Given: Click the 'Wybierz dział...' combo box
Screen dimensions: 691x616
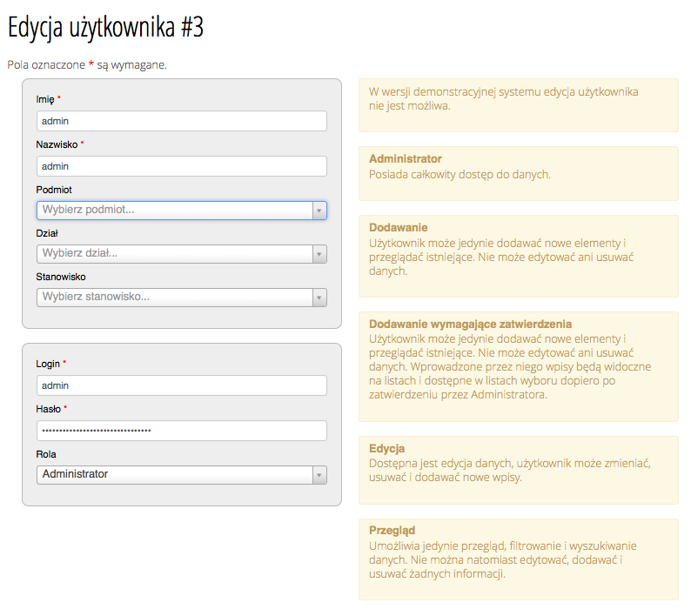Looking at the screenshot, I should [x=182, y=254].
